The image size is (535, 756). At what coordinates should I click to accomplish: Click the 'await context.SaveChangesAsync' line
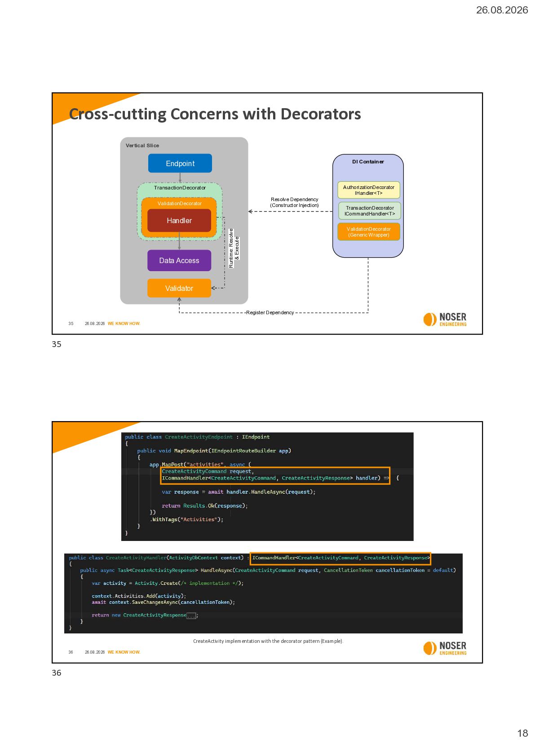163,602
